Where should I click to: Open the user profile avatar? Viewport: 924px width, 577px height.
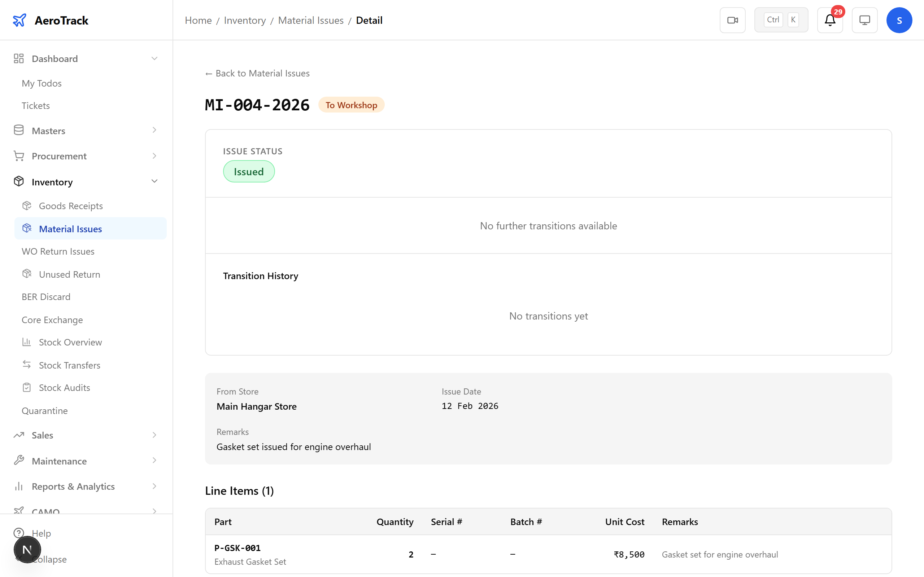[899, 20]
